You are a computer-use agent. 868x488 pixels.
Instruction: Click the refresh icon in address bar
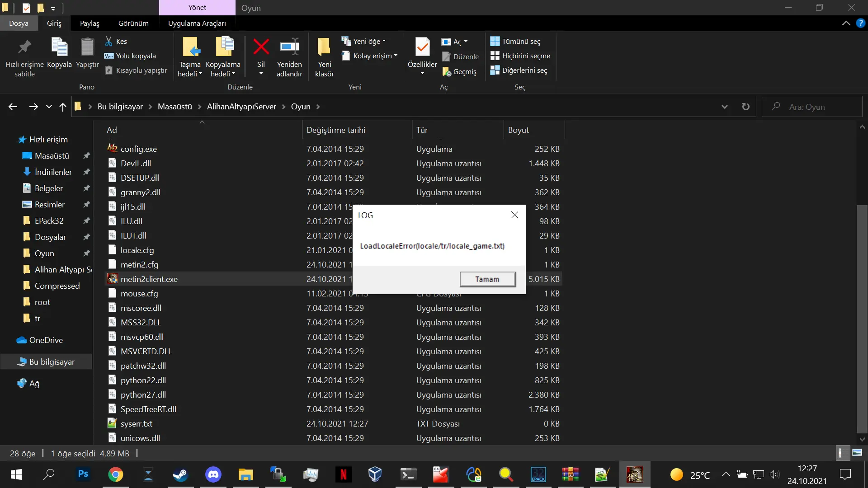[x=746, y=107]
